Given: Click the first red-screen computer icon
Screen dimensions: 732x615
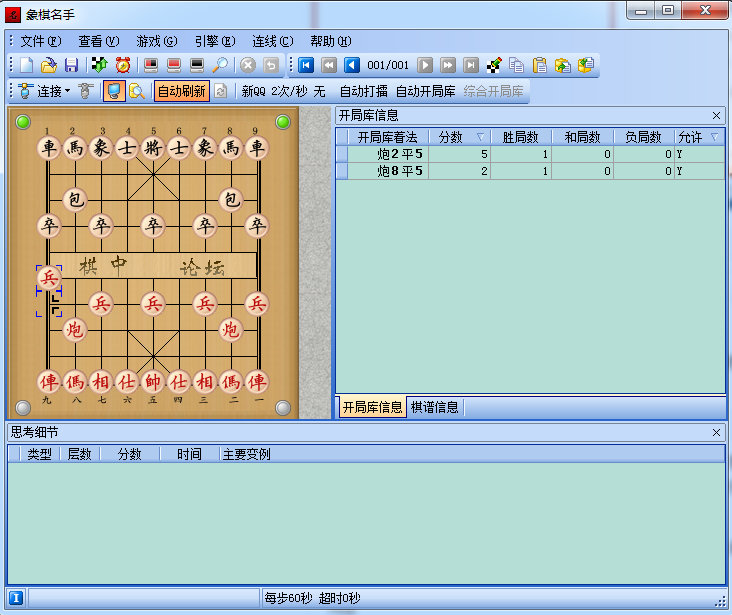Looking at the screenshot, I should [x=151, y=65].
